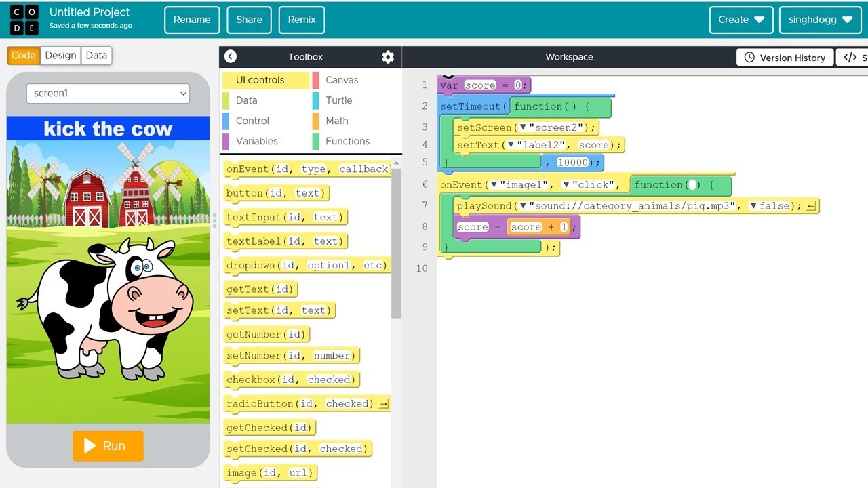The image size is (868, 488).
Task: Click the Remix button
Action: point(302,20)
